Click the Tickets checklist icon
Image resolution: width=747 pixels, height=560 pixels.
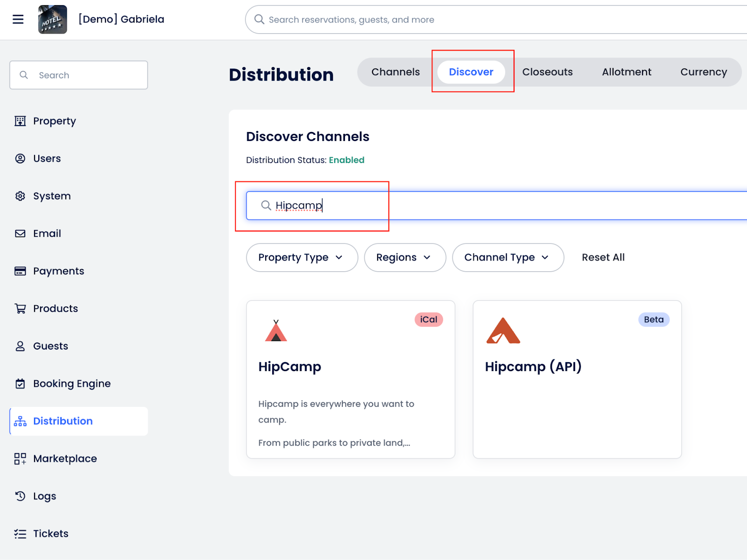pos(20,534)
